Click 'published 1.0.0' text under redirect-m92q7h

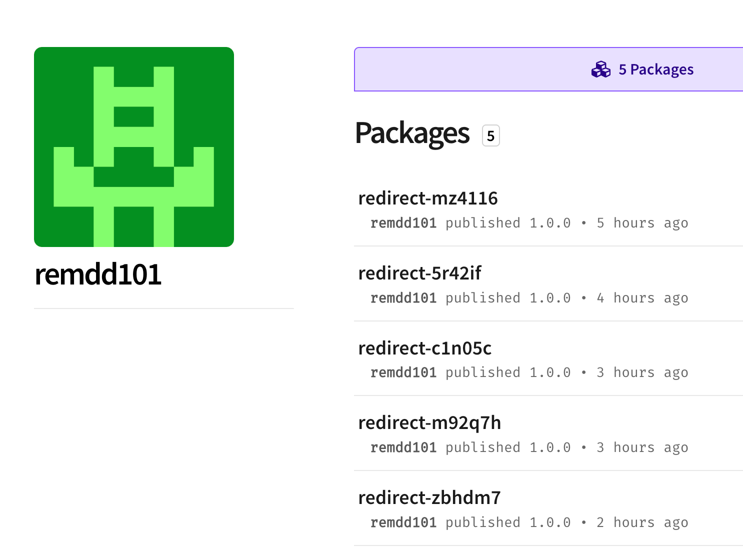[508, 447]
